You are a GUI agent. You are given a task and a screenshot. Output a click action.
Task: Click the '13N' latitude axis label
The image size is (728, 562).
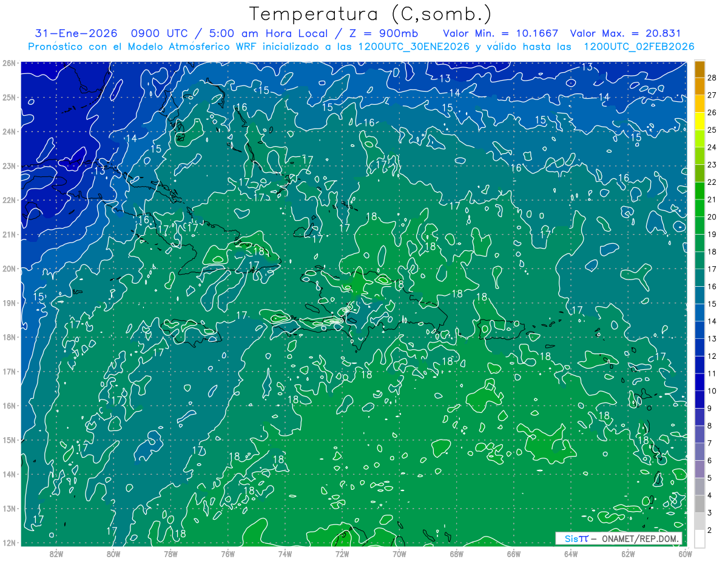click(9, 508)
